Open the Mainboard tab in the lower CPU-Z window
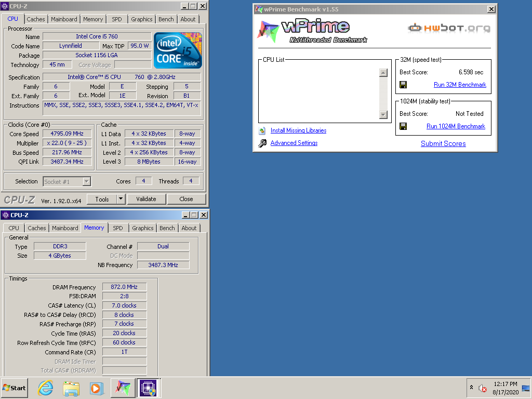 [x=65, y=228]
